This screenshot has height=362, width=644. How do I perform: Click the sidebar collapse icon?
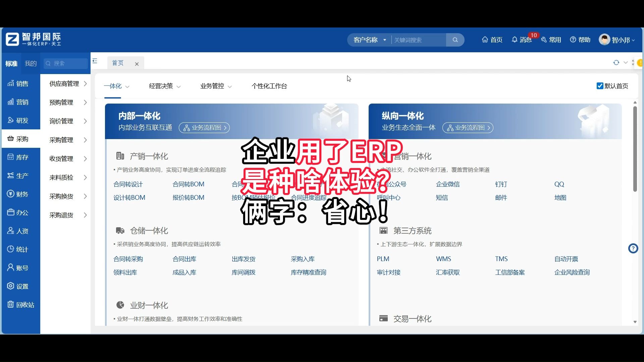[95, 61]
